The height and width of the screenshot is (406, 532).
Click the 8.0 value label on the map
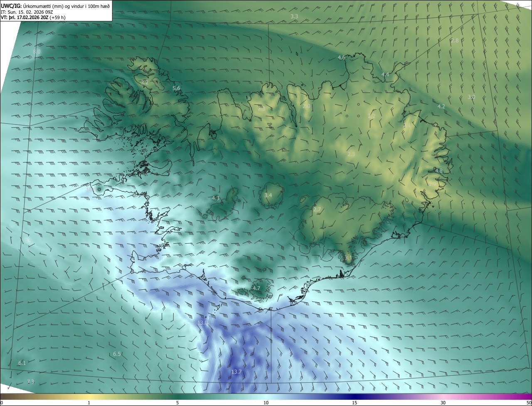click(x=37, y=51)
